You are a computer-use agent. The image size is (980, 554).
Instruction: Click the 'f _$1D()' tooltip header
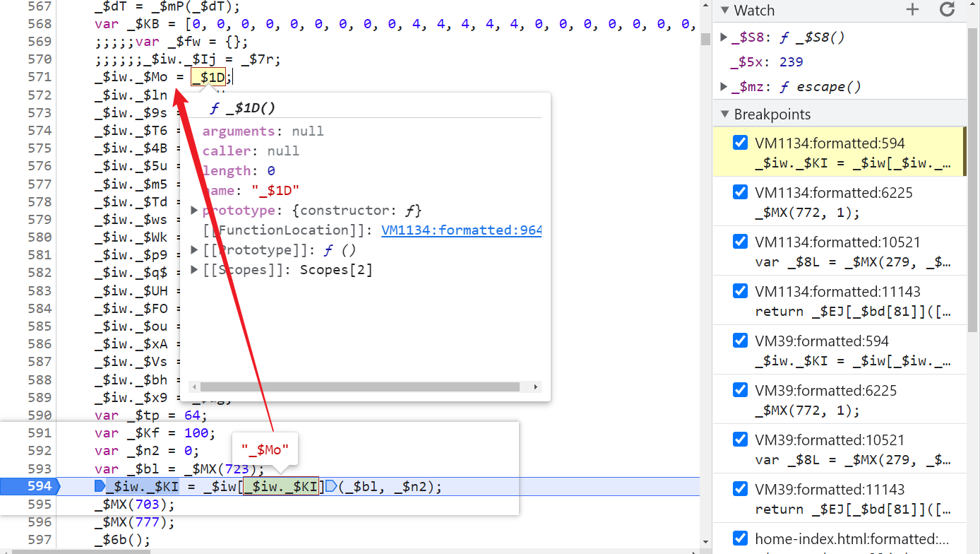tap(243, 108)
